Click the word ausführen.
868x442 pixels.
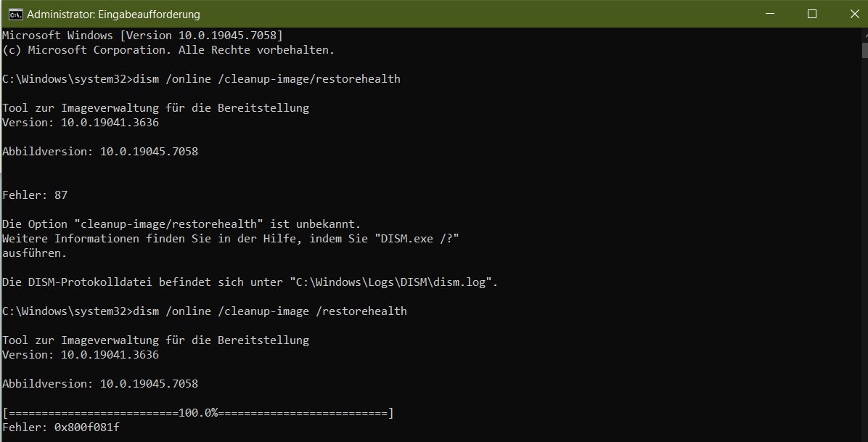34,253
